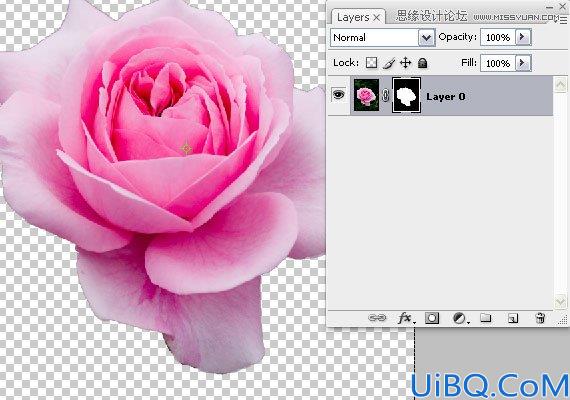570x400 pixels.
Task: Select Layer 0 mask thumbnail
Action: (406, 95)
